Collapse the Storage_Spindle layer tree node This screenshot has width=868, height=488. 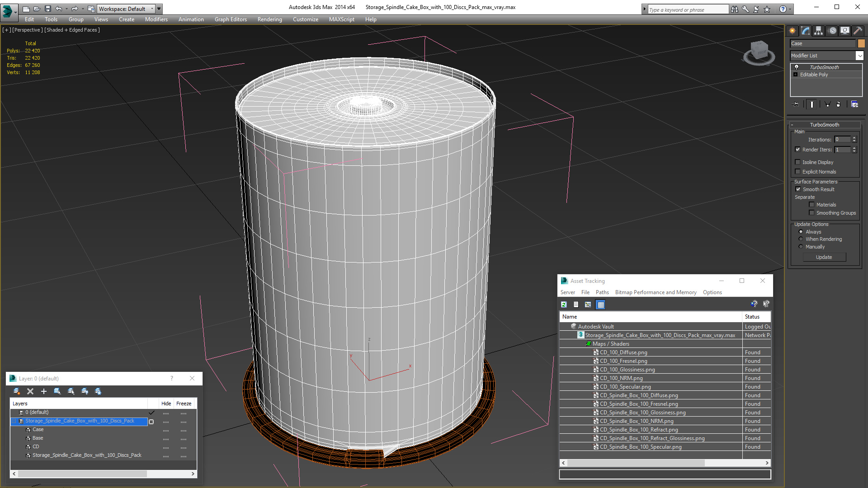pyautogui.click(x=14, y=421)
